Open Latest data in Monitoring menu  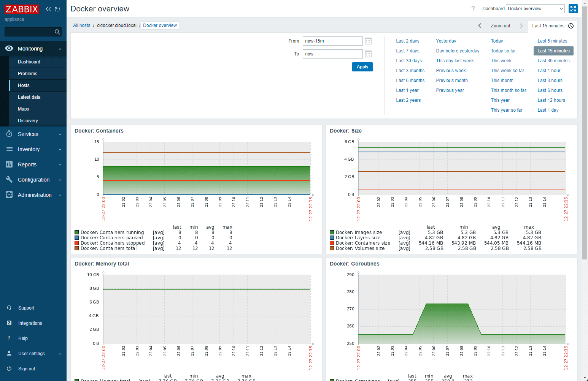[29, 97]
